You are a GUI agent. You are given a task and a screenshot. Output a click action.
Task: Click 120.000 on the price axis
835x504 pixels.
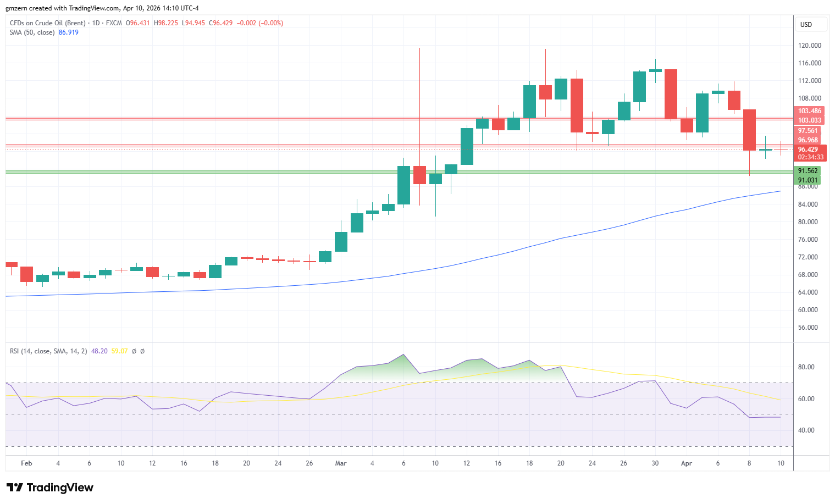pyautogui.click(x=809, y=46)
